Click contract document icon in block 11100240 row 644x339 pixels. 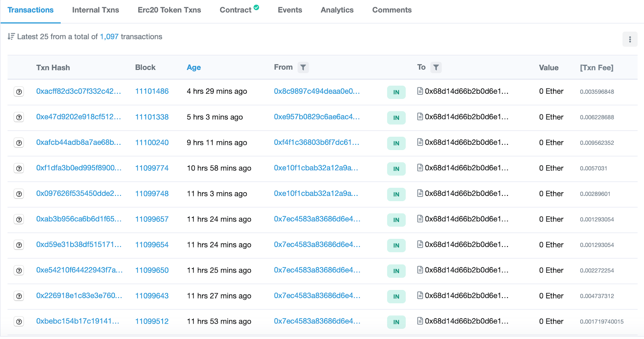point(420,142)
